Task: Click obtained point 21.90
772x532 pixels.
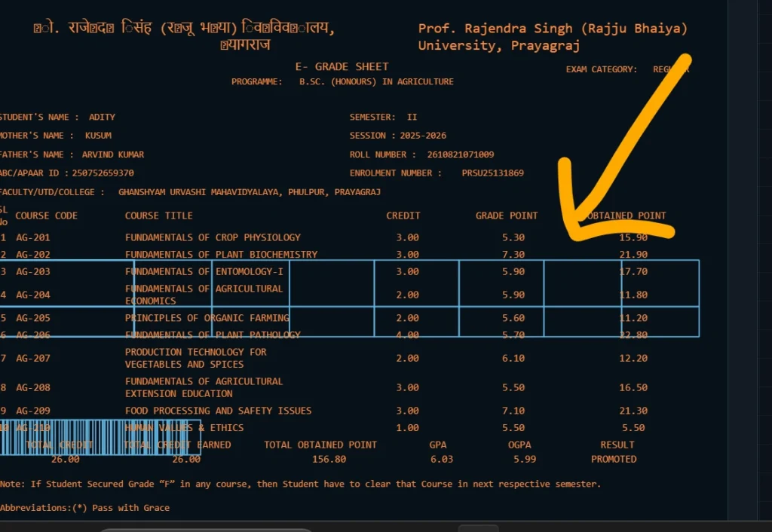Action: (x=633, y=255)
